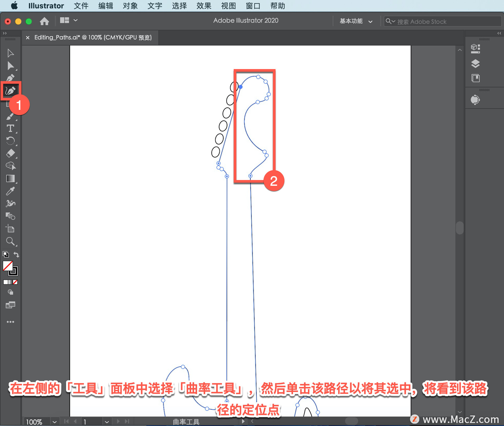This screenshot has width=504, height=426.
Task: Open the zoom level dropdown
Action: coord(54,422)
